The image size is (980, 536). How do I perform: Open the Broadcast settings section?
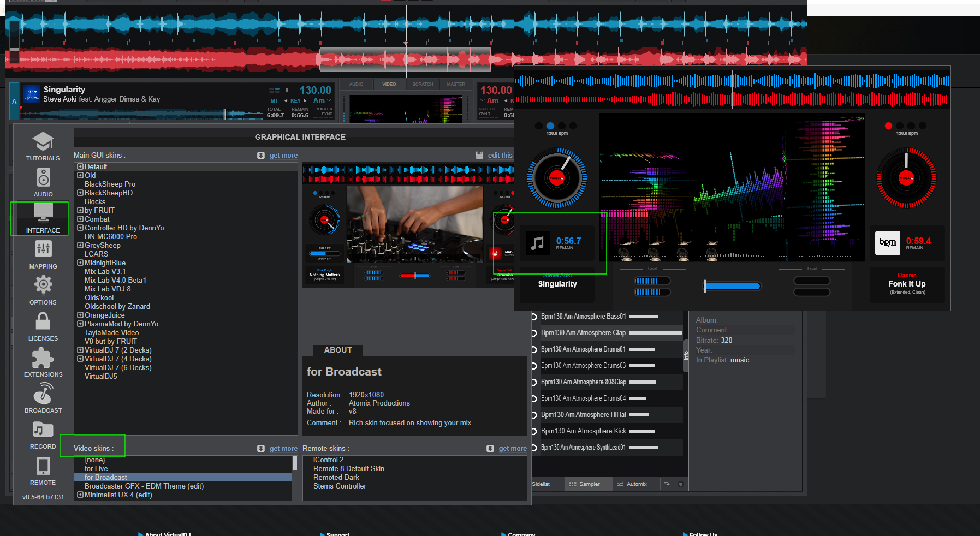(x=43, y=398)
